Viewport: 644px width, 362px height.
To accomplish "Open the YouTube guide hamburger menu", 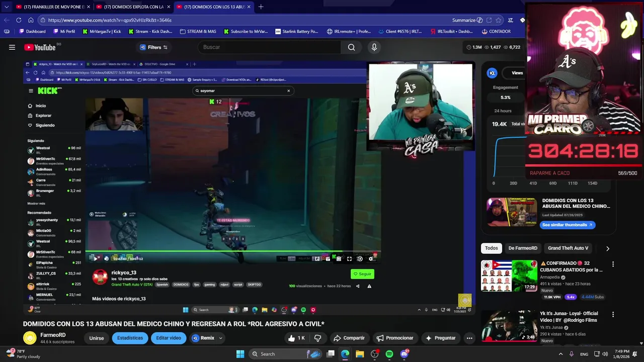I will [x=12, y=47].
